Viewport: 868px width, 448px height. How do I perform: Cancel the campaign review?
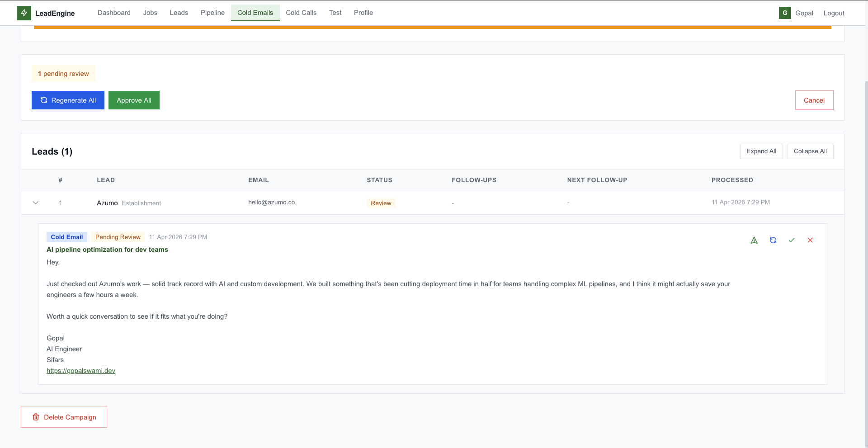[814, 100]
